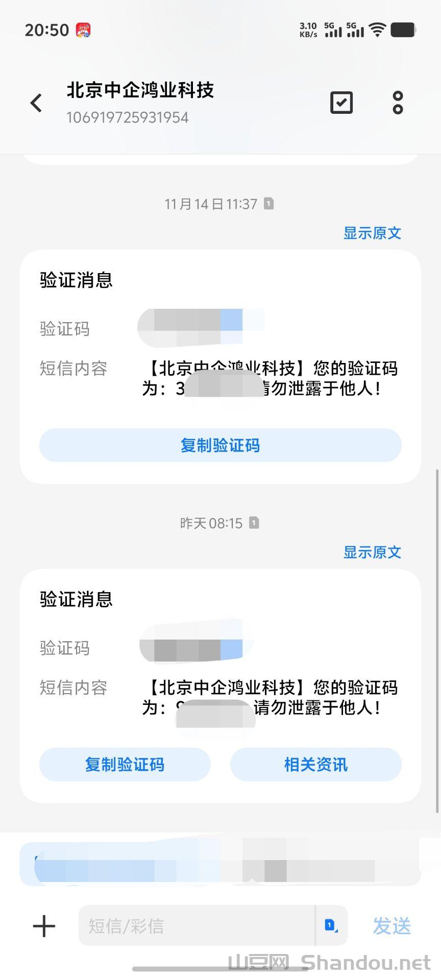Open 相关资讯 related info
Viewport: 441px width, 980px height.
click(316, 764)
